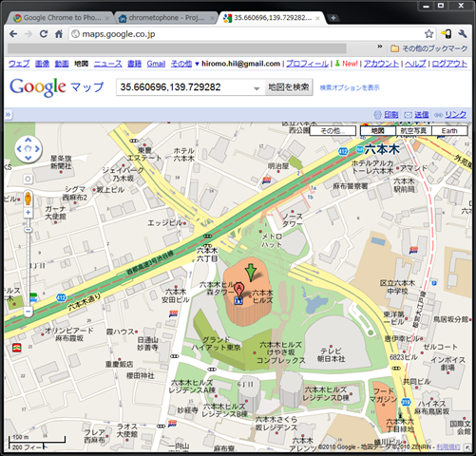Click the 100 m map scale bar
The width and height of the screenshot is (476, 456).
[x=37, y=440]
